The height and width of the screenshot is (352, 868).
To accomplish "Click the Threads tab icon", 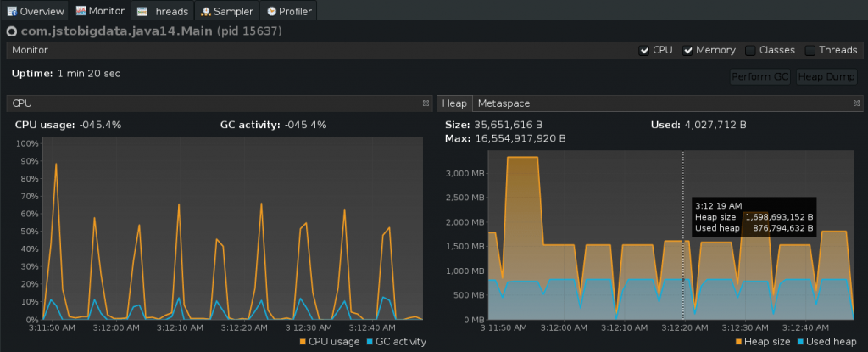I will click(x=142, y=11).
